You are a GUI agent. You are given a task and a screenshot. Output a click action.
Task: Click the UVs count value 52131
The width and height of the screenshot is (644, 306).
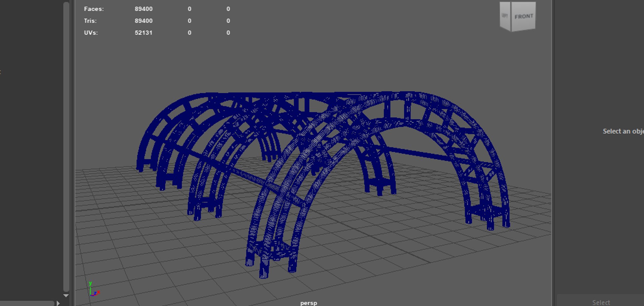(x=144, y=33)
